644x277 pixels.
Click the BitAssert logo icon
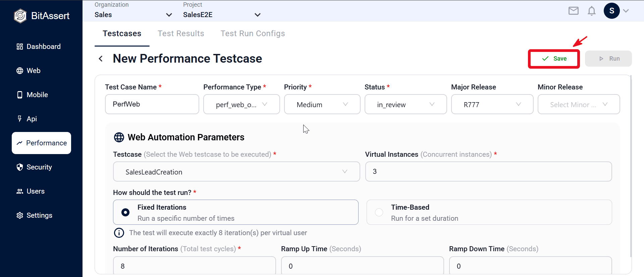tap(20, 16)
